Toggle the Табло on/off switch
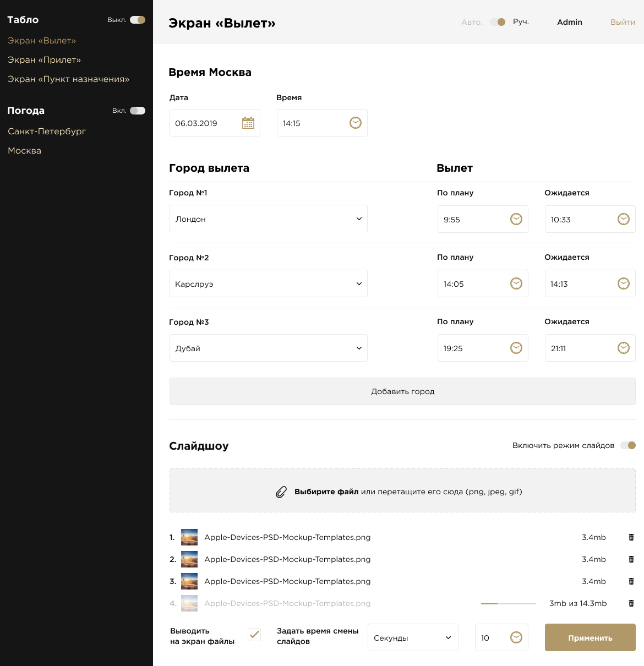This screenshot has height=666, width=644. (138, 20)
